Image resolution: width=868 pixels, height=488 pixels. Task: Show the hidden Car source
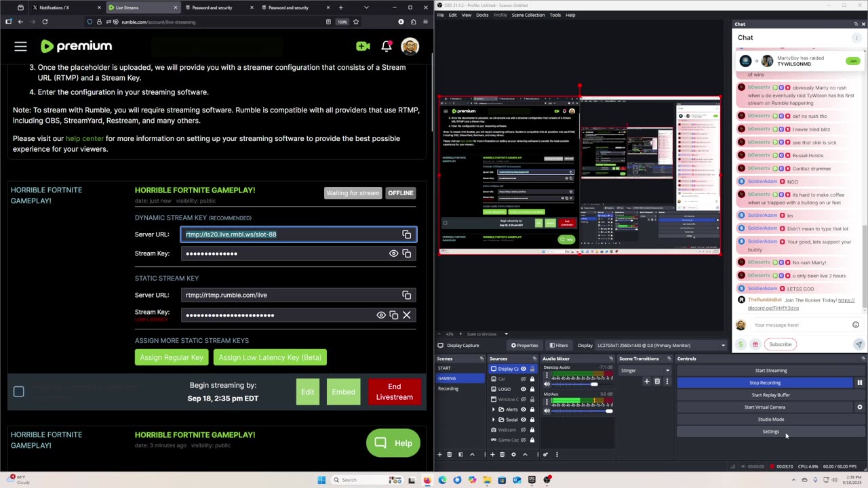tap(523, 379)
